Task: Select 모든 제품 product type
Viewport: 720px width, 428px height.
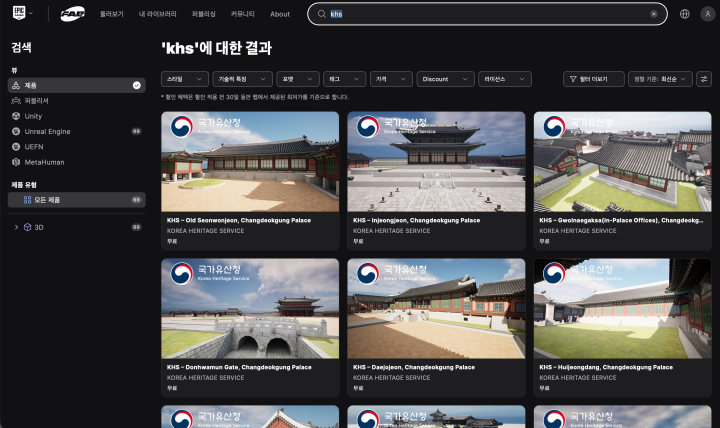Action: 77,200
